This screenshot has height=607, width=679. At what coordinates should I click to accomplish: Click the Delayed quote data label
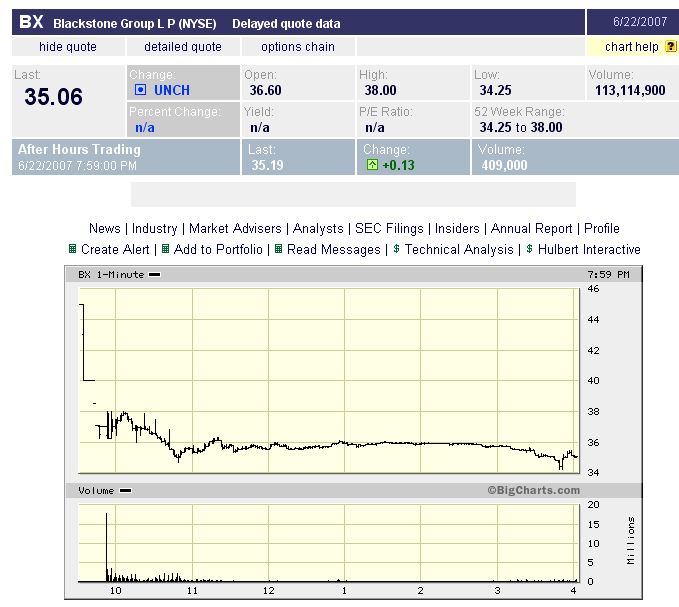[x=286, y=23]
